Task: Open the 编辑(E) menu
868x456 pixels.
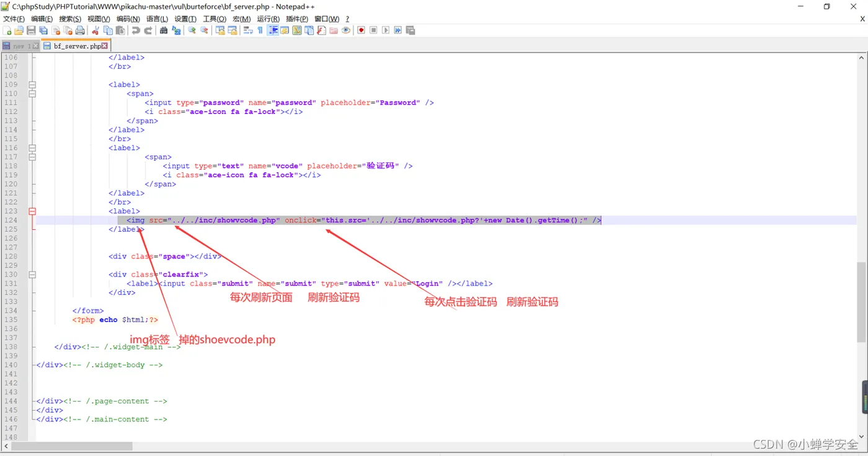Action: point(42,19)
